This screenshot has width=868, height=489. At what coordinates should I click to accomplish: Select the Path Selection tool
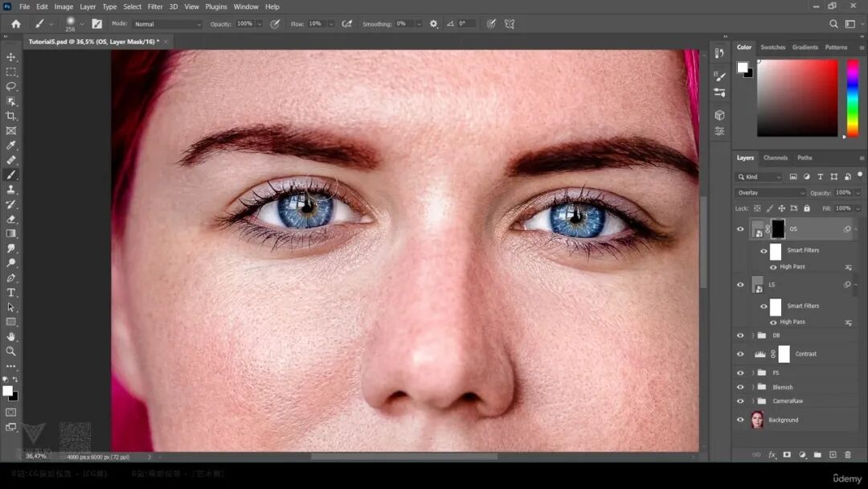tap(11, 306)
